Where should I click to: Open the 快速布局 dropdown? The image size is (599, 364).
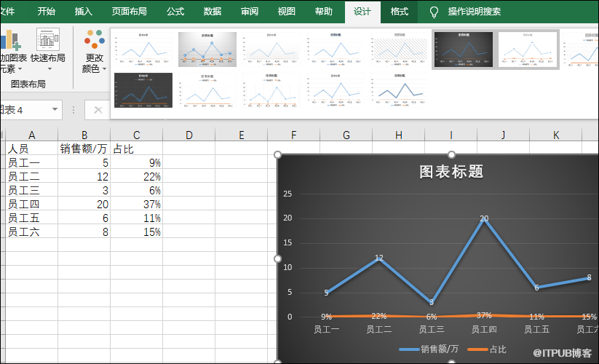pyautogui.click(x=48, y=49)
